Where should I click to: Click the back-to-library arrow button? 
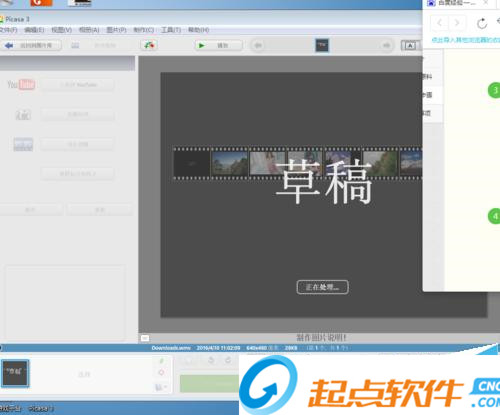pyautogui.click(x=31, y=45)
